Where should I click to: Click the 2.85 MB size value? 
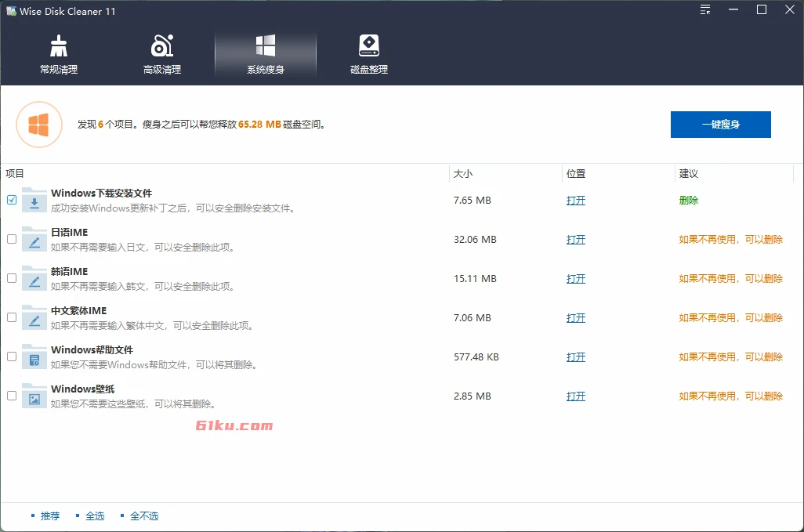click(x=473, y=396)
